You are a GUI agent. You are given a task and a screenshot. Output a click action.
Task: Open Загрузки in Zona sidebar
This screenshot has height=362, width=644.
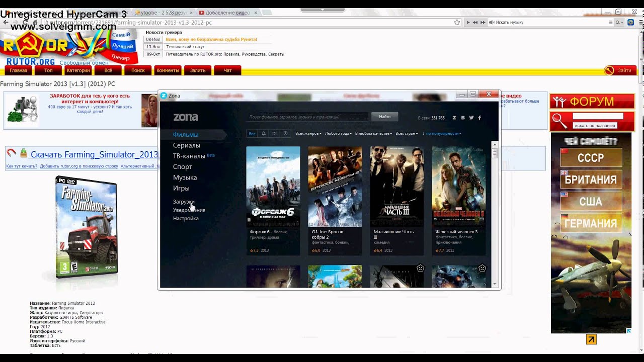pyautogui.click(x=184, y=202)
